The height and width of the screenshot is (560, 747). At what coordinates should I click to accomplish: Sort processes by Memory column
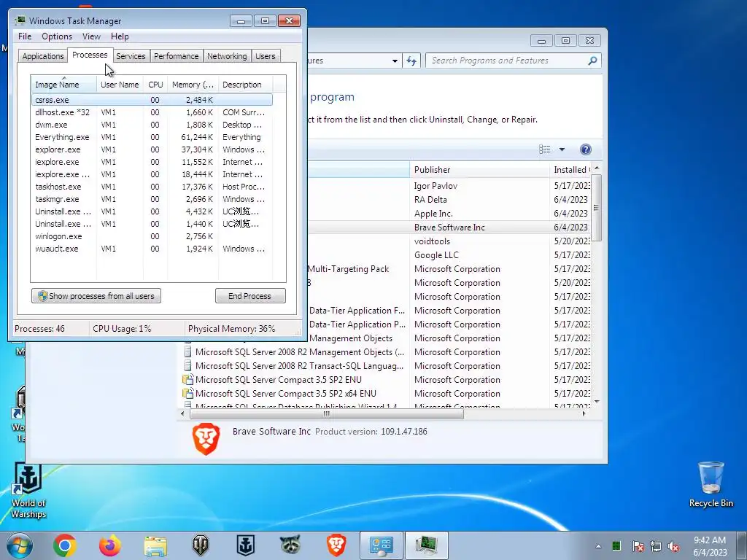pyautogui.click(x=193, y=85)
